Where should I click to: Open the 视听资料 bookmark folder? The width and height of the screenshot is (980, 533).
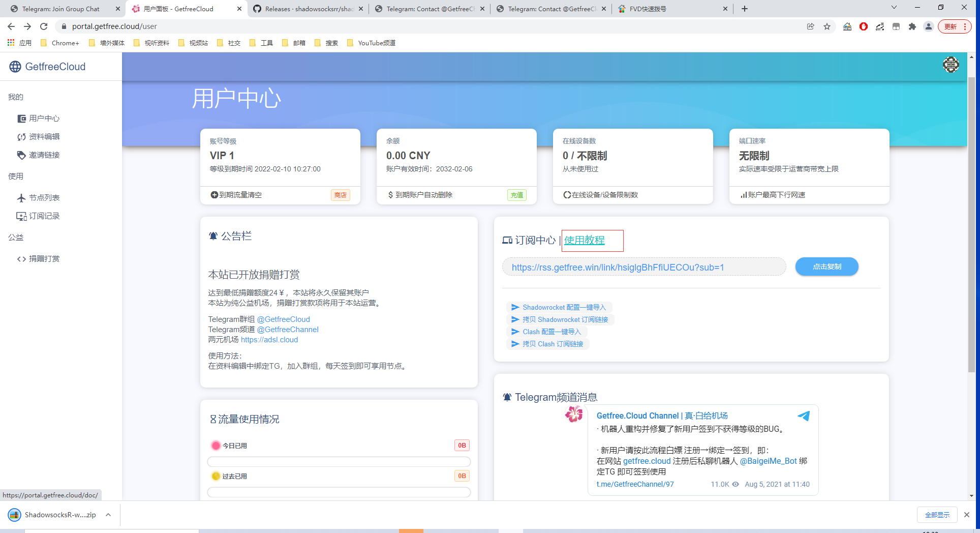(x=151, y=43)
